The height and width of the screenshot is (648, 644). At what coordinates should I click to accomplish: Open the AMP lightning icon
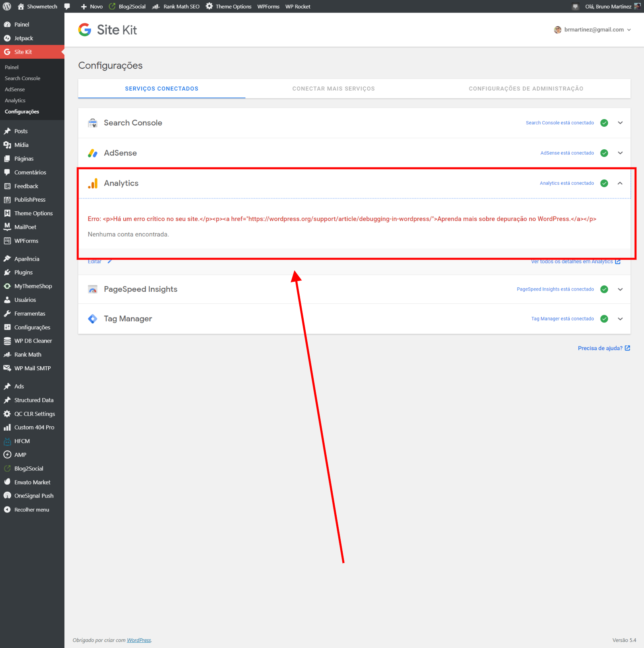[x=7, y=455]
